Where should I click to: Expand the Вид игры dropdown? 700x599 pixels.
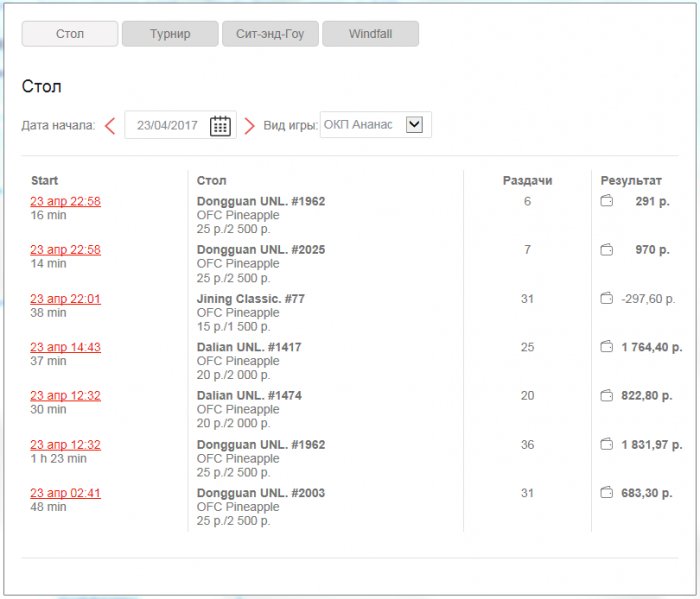pos(415,125)
